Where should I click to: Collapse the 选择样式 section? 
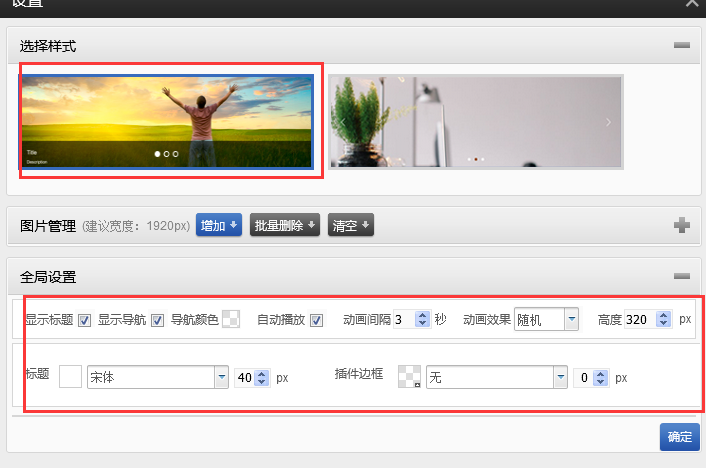(x=682, y=46)
